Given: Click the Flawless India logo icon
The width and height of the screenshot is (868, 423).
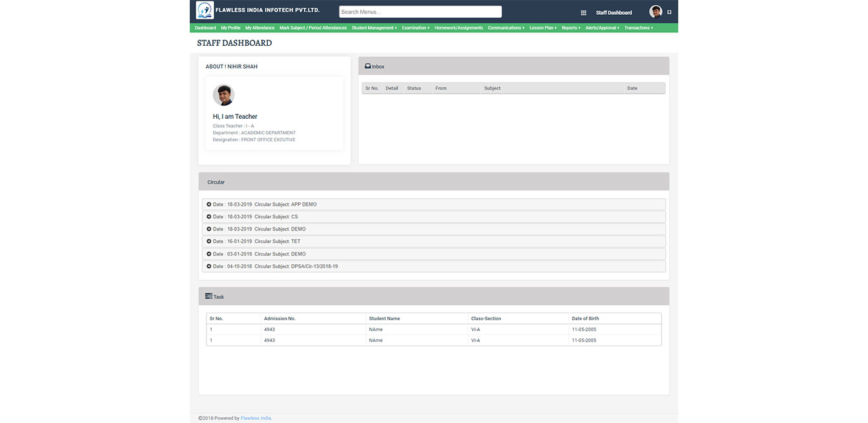Looking at the screenshot, I should click(205, 11).
